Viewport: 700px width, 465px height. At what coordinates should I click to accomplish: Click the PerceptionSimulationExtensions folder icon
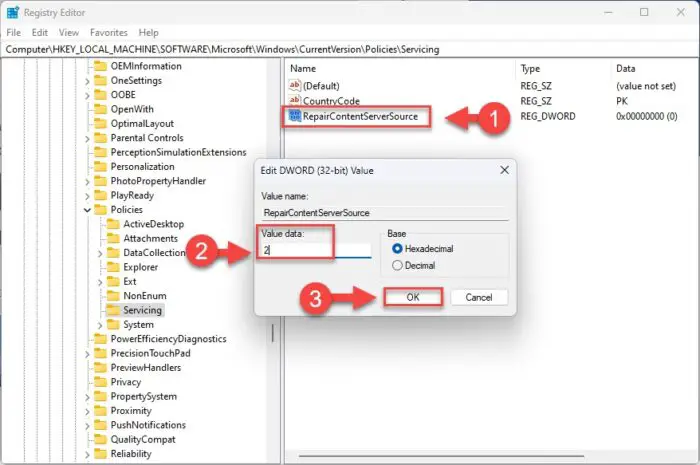tap(100, 152)
